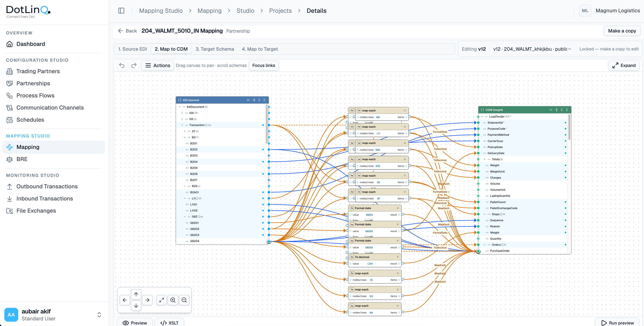Open BRE in sidebar
644x326 pixels.
(x=54, y=159)
